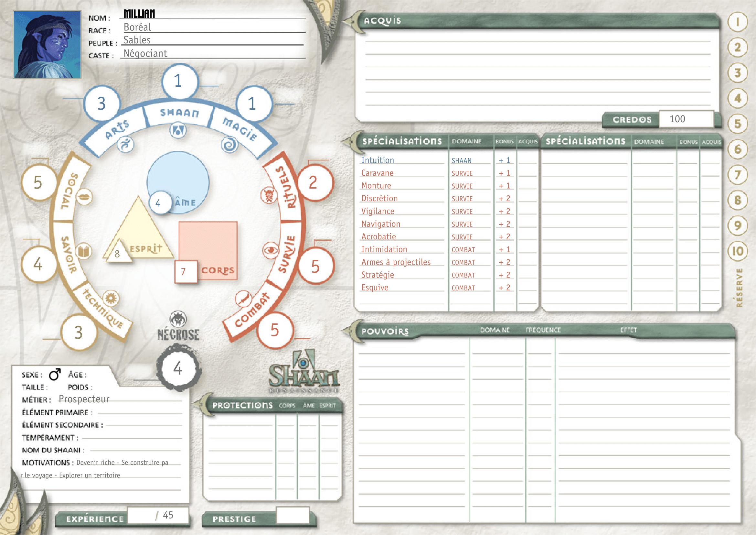Screen dimensions: 756x535
Task: Click the Magie spiral icon
Action: tap(229, 145)
